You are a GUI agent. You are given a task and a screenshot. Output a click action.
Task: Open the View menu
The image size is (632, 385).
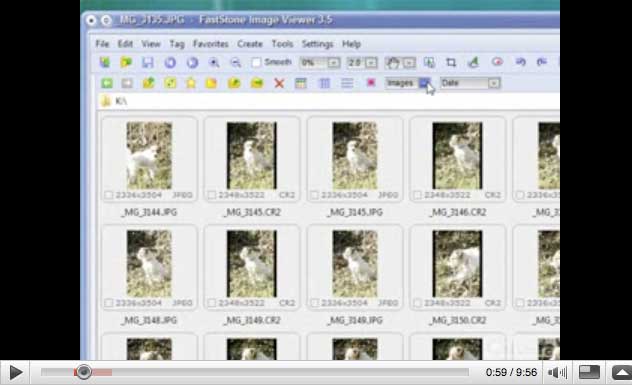(151, 44)
